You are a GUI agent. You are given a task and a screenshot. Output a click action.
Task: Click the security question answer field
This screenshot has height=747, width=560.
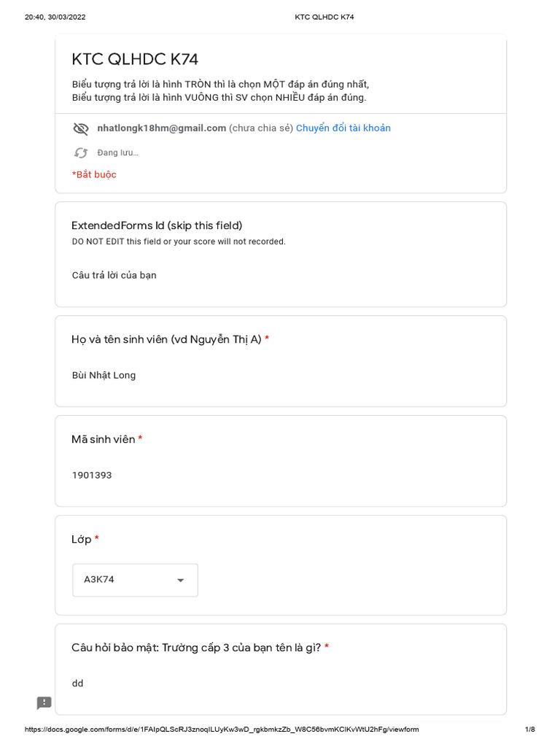point(78,684)
